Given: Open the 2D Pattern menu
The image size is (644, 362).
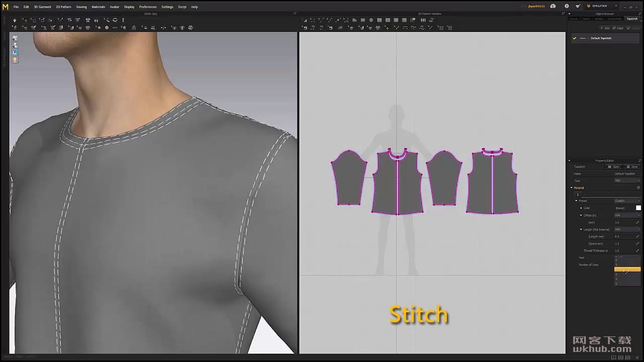Looking at the screenshot, I should coord(63,7).
